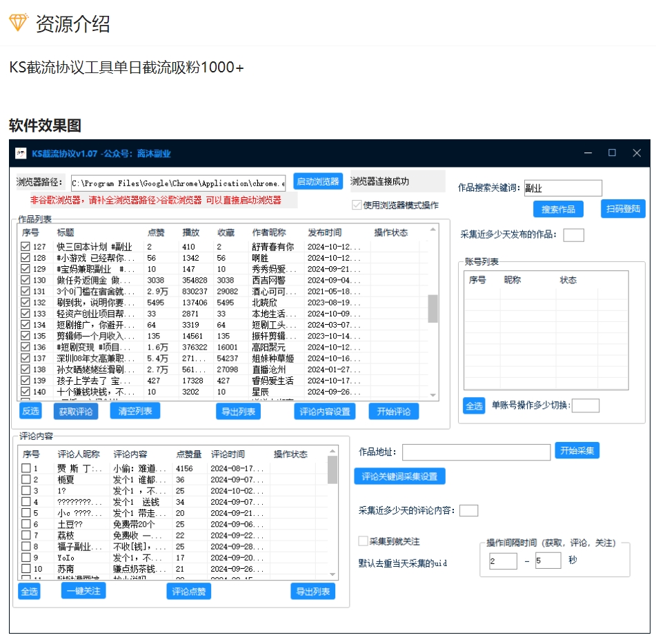Click the works list scroll-down arrow
The width and height of the screenshot is (656, 644).
tap(433, 395)
